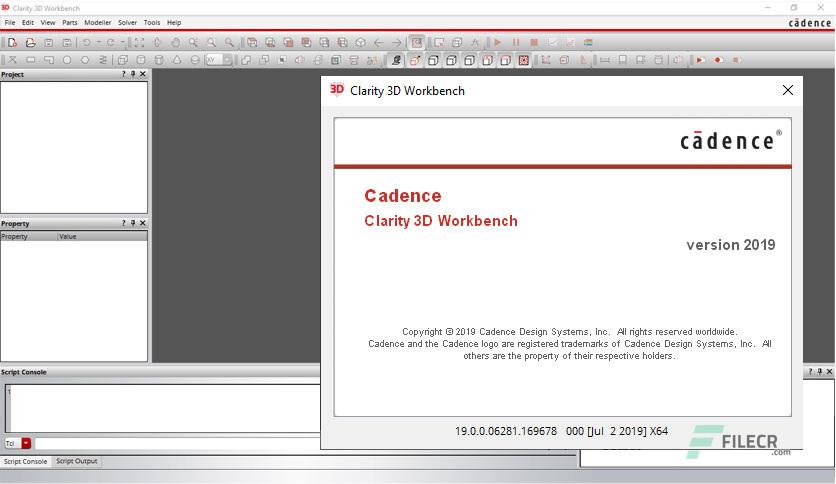
Task: Select the rectangle drawing tool
Action: (x=30, y=60)
